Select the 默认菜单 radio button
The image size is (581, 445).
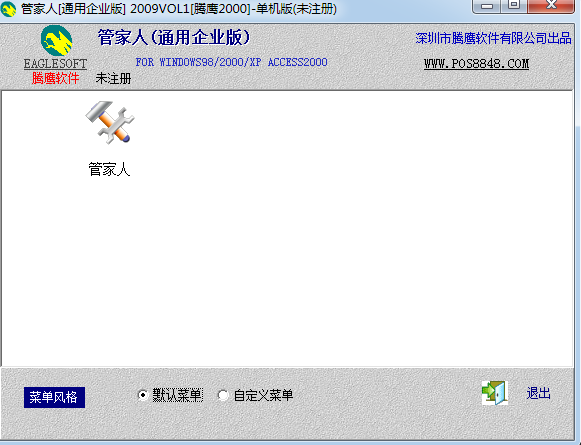point(143,395)
